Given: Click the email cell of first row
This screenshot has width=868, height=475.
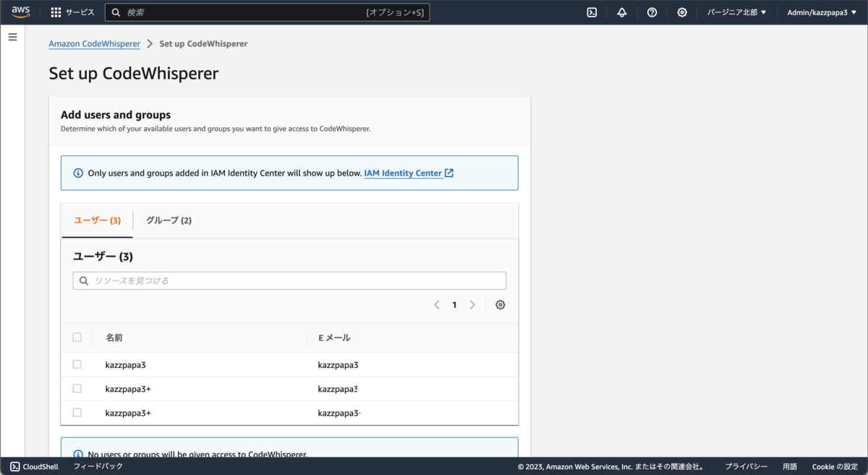Looking at the screenshot, I should (339, 365).
